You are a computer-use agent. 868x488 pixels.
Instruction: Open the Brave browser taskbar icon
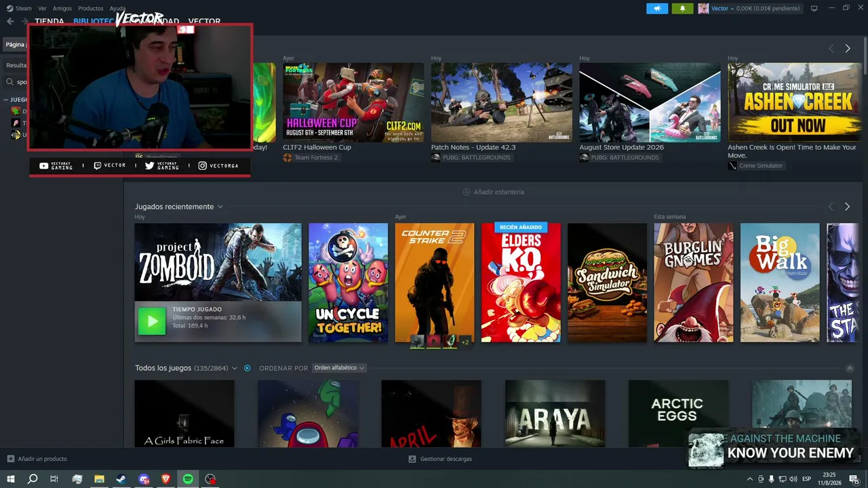pyautogui.click(x=166, y=479)
